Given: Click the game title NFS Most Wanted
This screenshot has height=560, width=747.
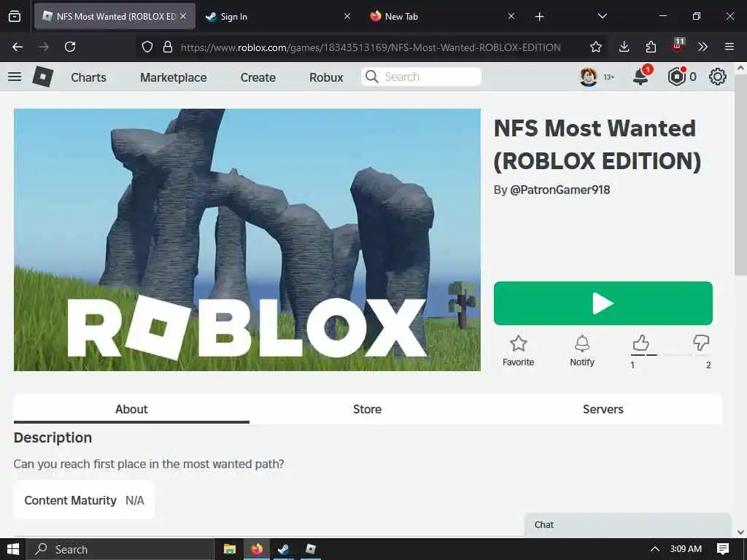Looking at the screenshot, I should [x=597, y=144].
